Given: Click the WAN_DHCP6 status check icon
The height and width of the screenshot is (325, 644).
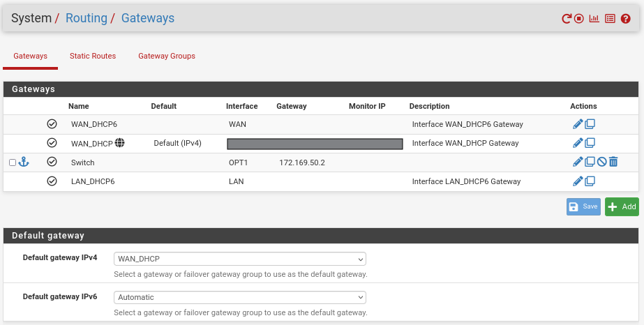Looking at the screenshot, I should [x=52, y=123].
